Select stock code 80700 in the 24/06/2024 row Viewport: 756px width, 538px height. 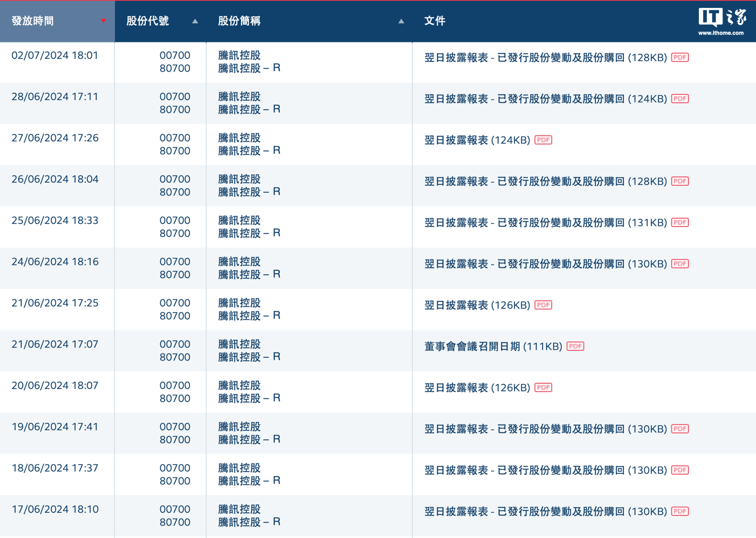175,274
